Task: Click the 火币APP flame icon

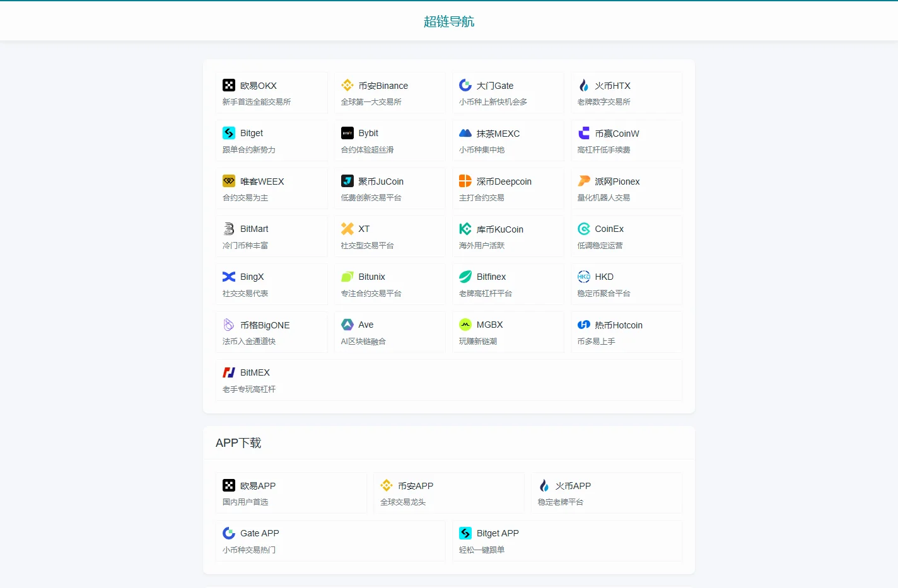Action: [544, 485]
